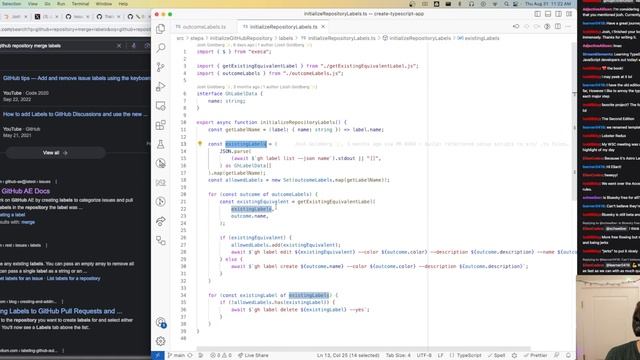Open Spotlight search in macOS menu bar
Screen dimensions: 640x360
506,4
